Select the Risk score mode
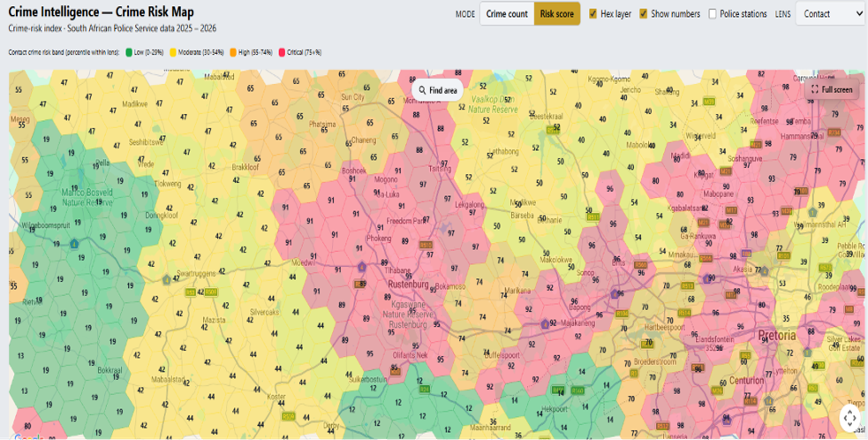The width and height of the screenshot is (868, 440). click(557, 14)
